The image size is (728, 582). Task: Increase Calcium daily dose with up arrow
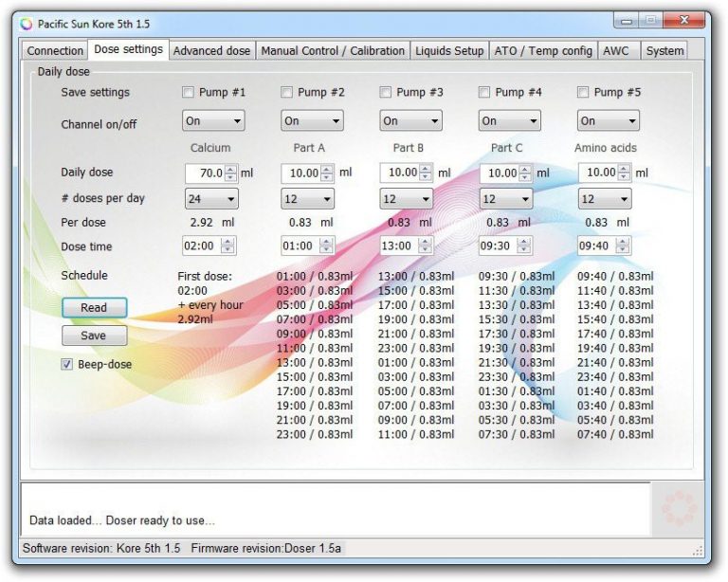coord(231,169)
